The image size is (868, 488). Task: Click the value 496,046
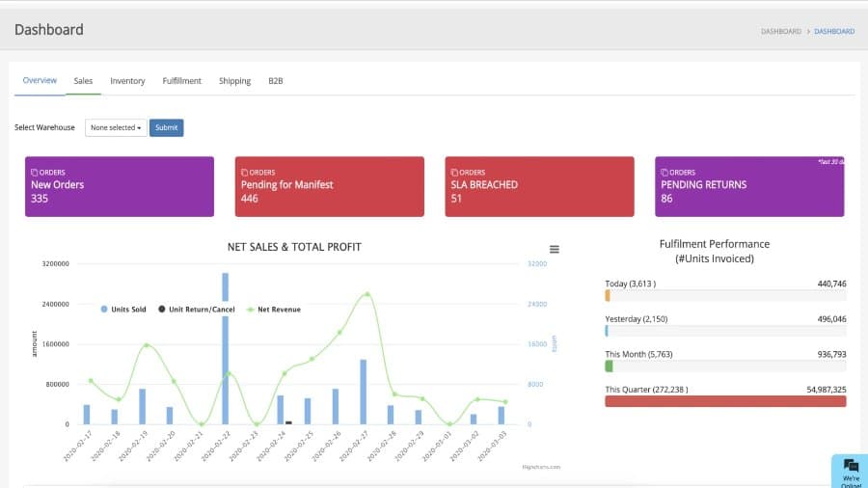coord(831,319)
